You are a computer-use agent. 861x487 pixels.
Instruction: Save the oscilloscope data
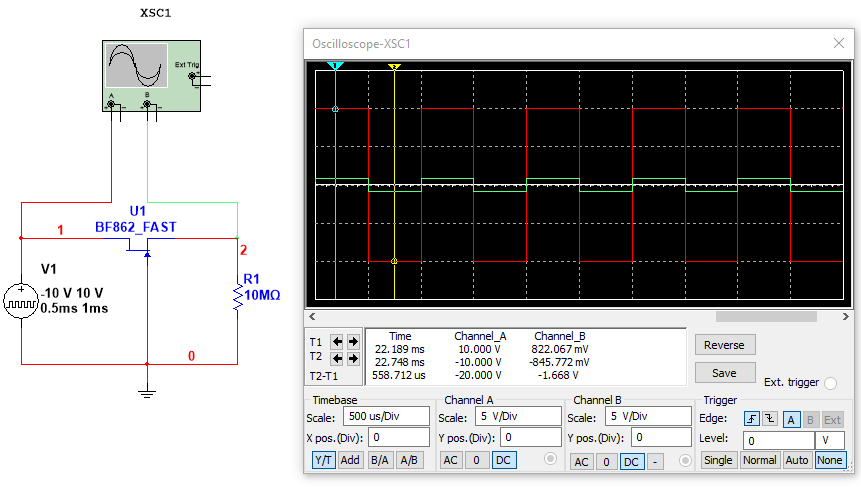pyautogui.click(x=725, y=373)
